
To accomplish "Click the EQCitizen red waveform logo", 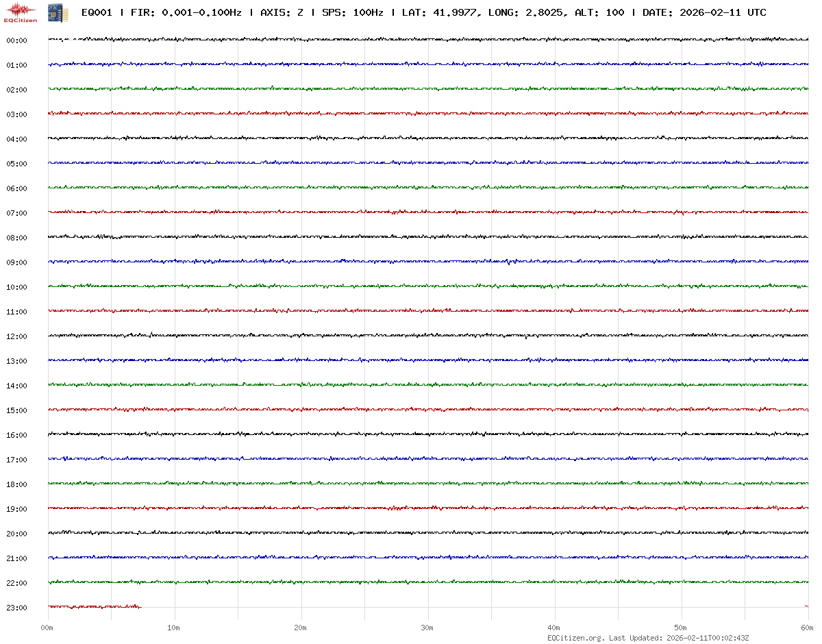I will click(19, 12).
